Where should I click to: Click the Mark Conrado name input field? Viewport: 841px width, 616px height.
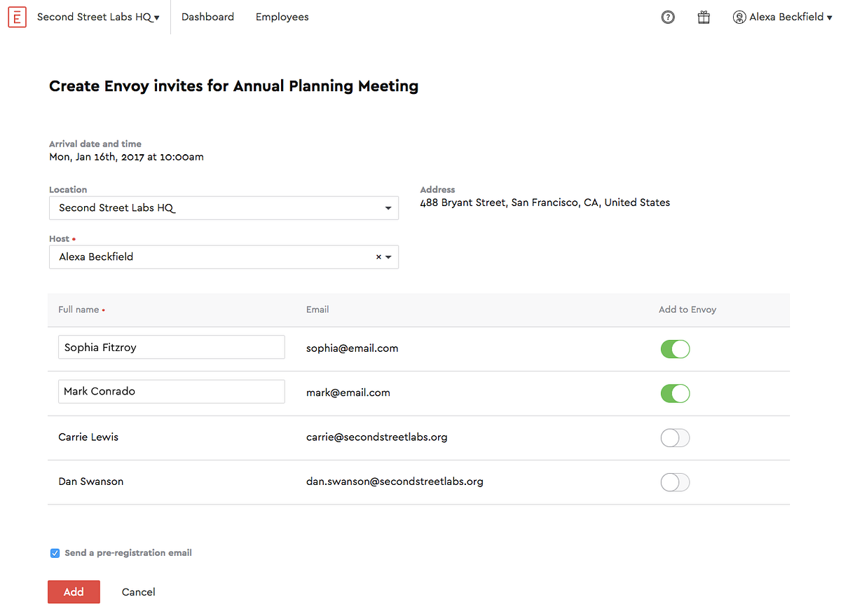(x=172, y=392)
